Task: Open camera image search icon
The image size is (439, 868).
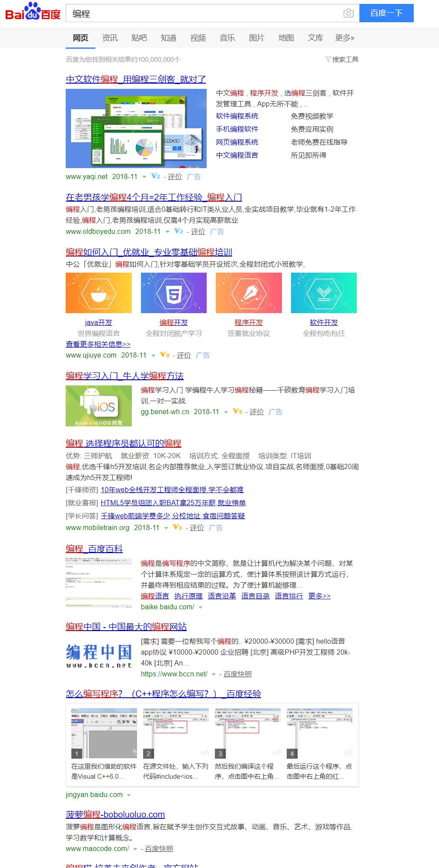Action: point(349,14)
